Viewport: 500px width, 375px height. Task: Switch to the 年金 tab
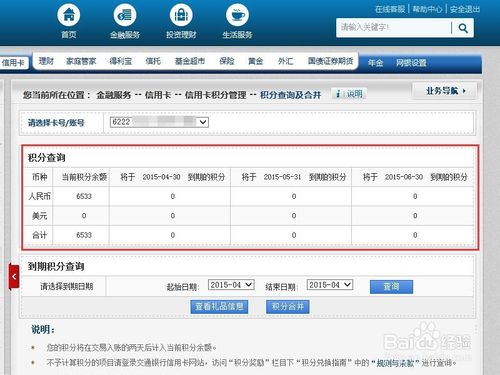click(x=375, y=63)
